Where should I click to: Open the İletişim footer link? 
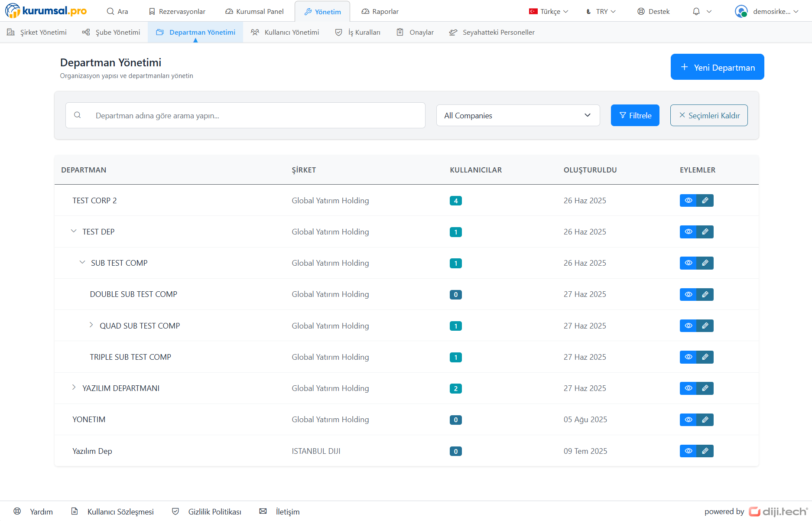click(x=279, y=511)
